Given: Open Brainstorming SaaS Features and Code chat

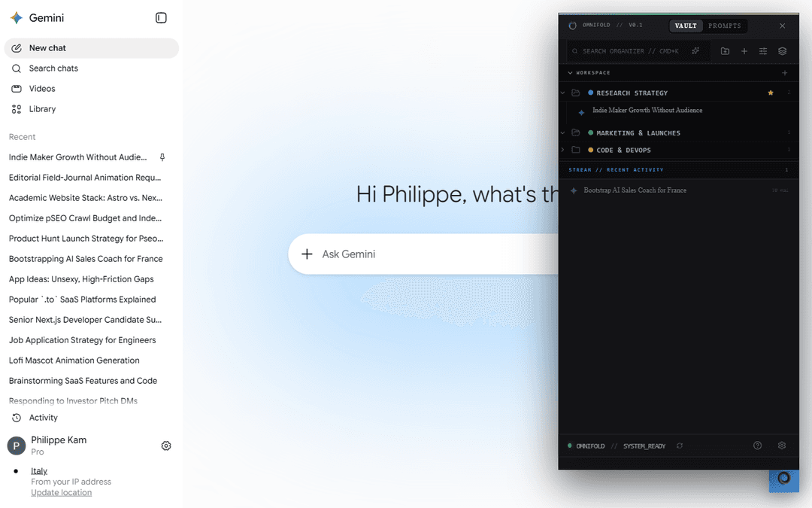Looking at the screenshot, I should [92, 381].
